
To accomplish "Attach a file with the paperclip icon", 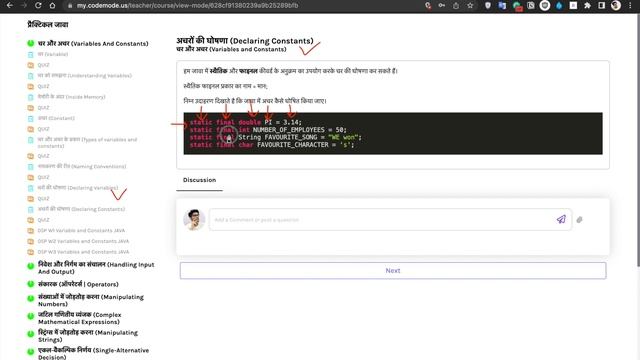I will pos(579,220).
